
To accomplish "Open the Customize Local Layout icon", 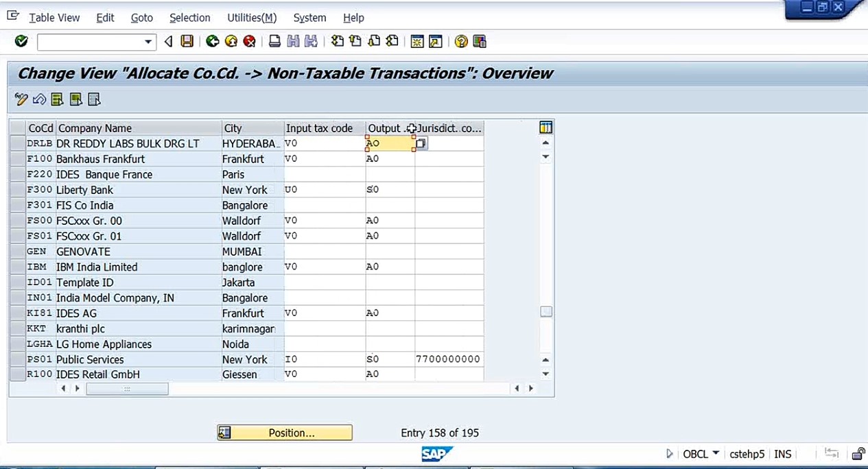I will coord(480,42).
